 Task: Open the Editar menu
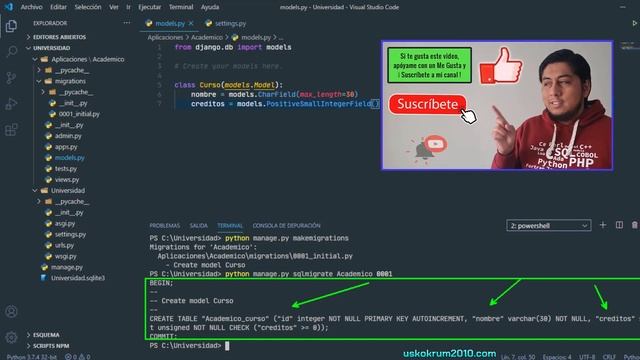point(58,7)
